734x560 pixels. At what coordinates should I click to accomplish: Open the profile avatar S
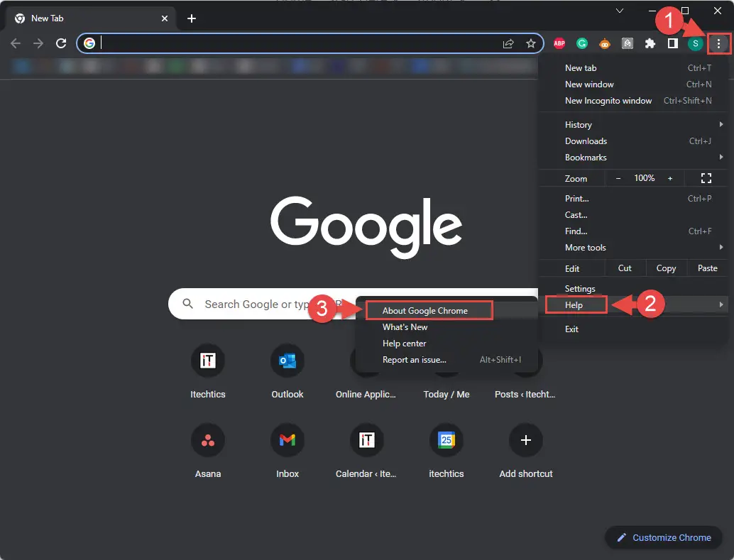(x=695, y=43)
